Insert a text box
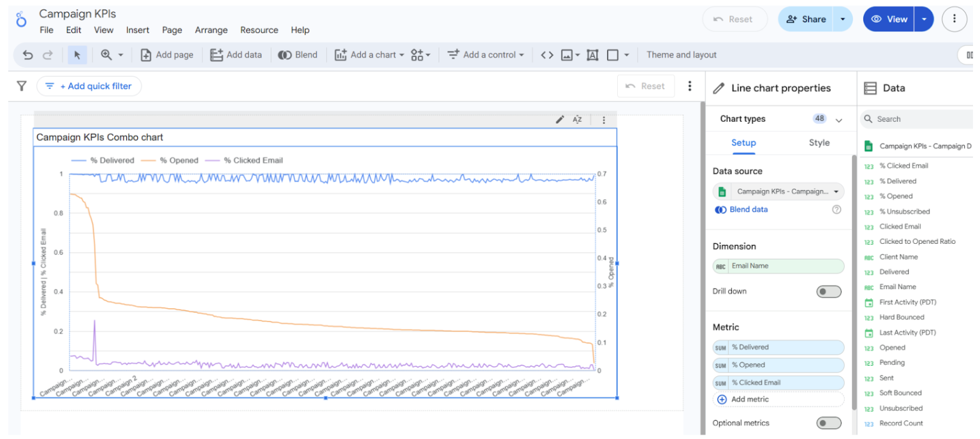This screenshot has height=439, width=980. (592, 55)
